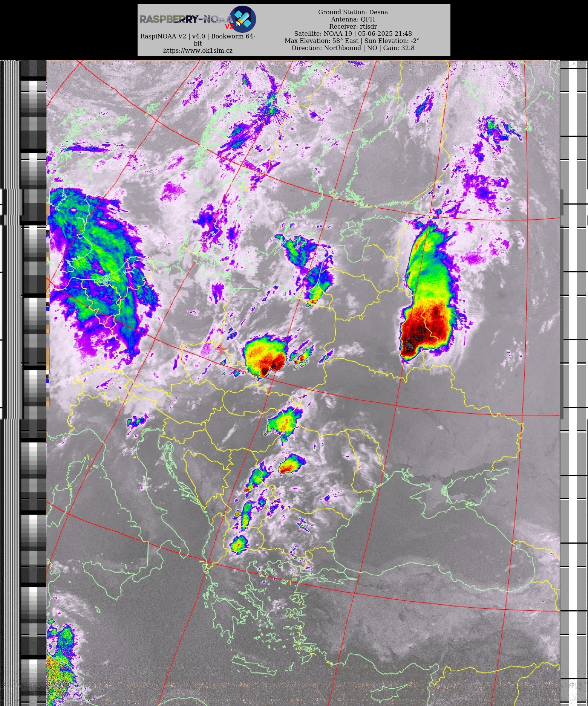Screen dimensions: 588x706
Task: Click the RASPBERRY-NOAA logo text
Action: tap(187, 19)
